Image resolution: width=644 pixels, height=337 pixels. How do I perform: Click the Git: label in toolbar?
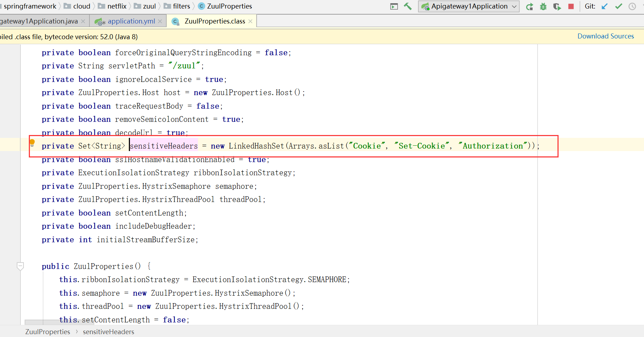(590, 6)
